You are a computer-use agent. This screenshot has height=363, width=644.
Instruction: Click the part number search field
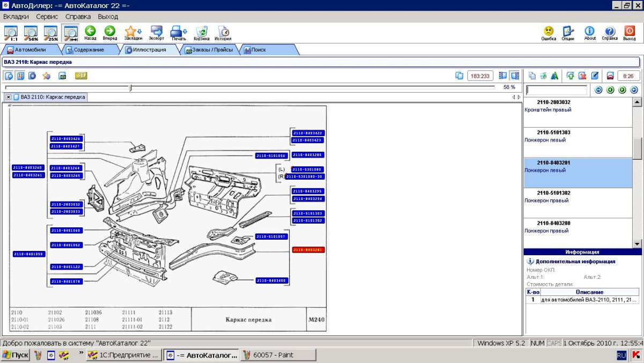pyautogui.click(x=556, y=90)
